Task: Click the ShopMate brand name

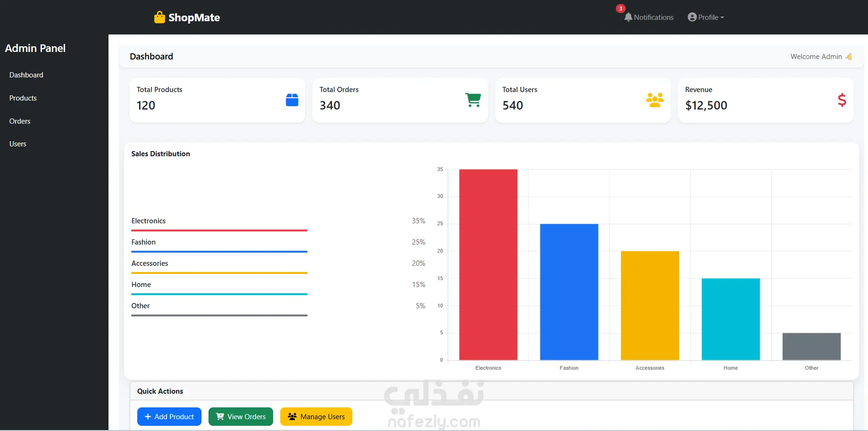Action: (194, 17)
